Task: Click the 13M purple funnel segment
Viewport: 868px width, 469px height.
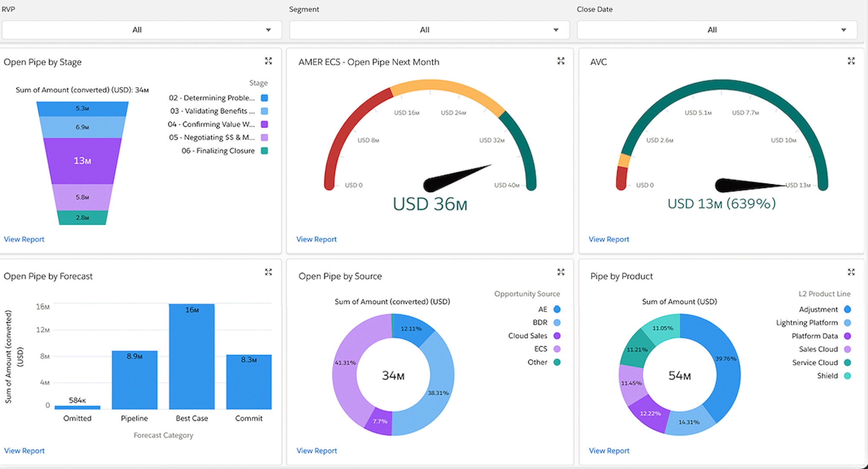Action: 82,161
